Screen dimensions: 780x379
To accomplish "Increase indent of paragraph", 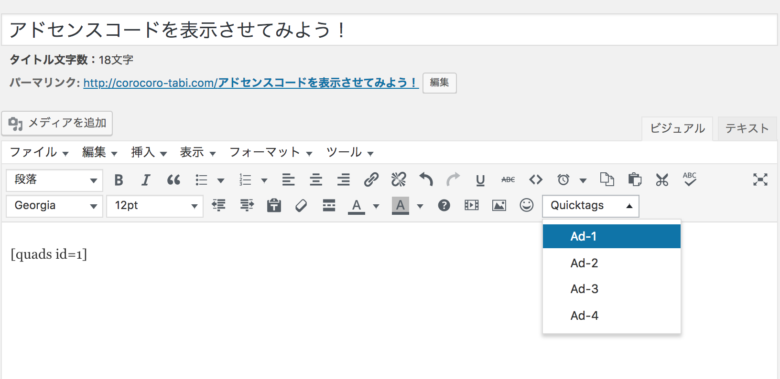I will pyautogui.click(x=247, y=205).
